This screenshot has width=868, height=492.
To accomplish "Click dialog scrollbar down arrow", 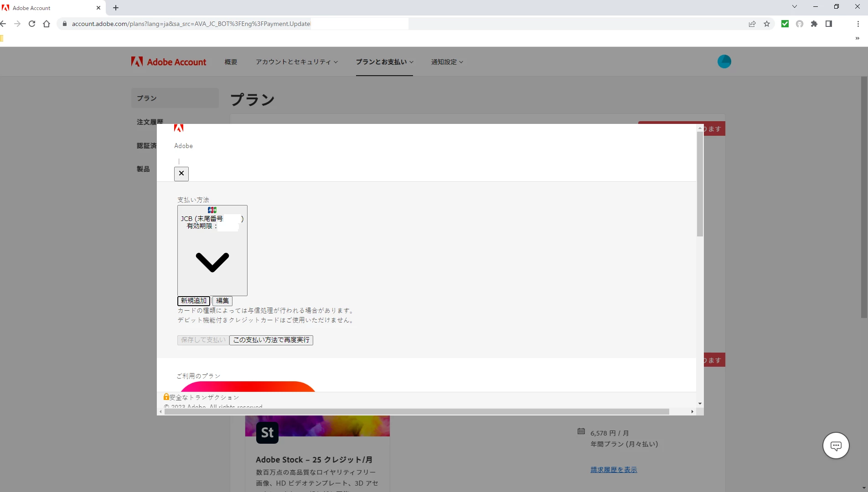I will [700, 404].
